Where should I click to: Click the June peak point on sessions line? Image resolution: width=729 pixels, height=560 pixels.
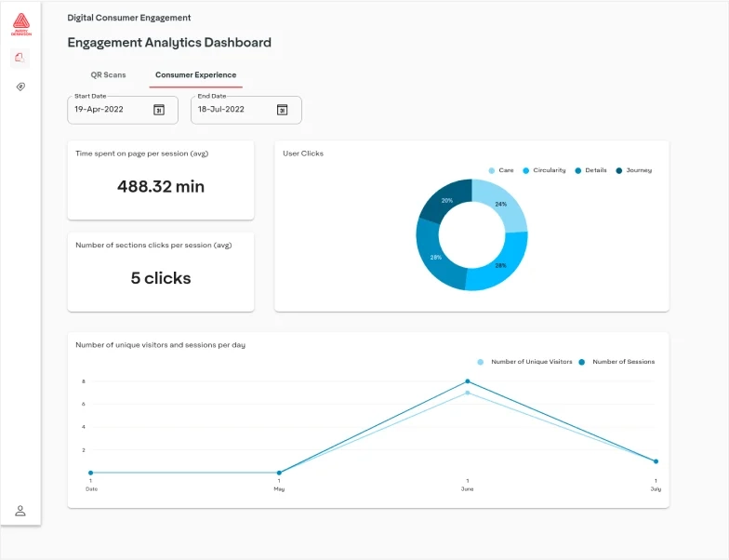tap(467, 381)
